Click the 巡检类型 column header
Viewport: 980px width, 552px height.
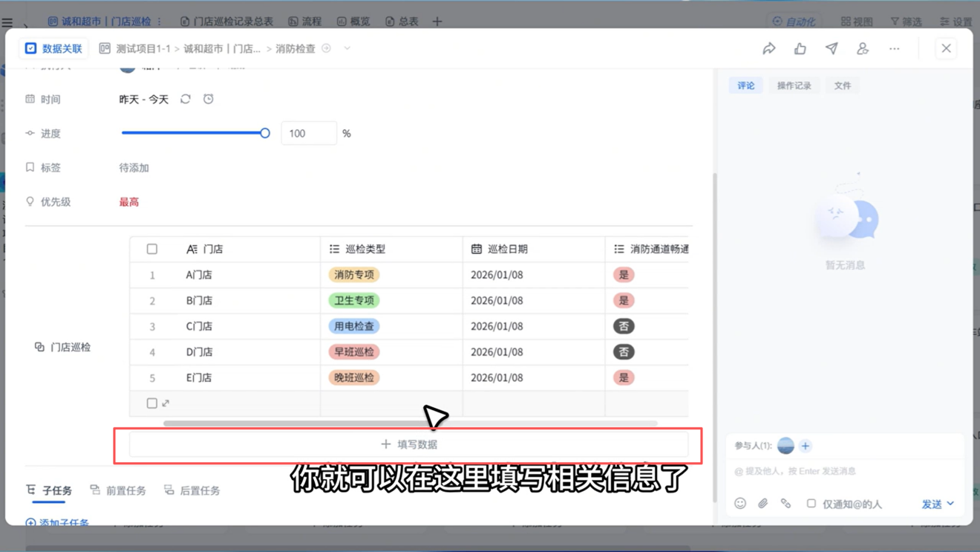[x=391, y=249]
